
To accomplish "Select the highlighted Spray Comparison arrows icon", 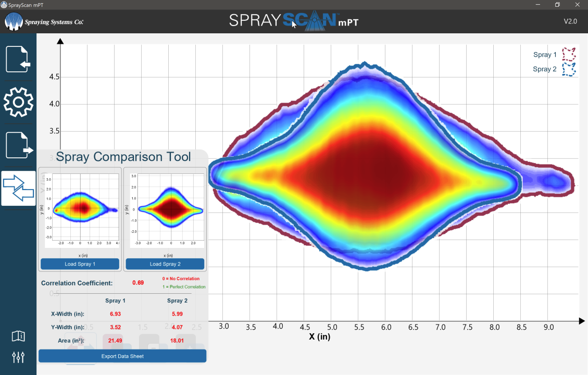I will (x=18, y=189).
